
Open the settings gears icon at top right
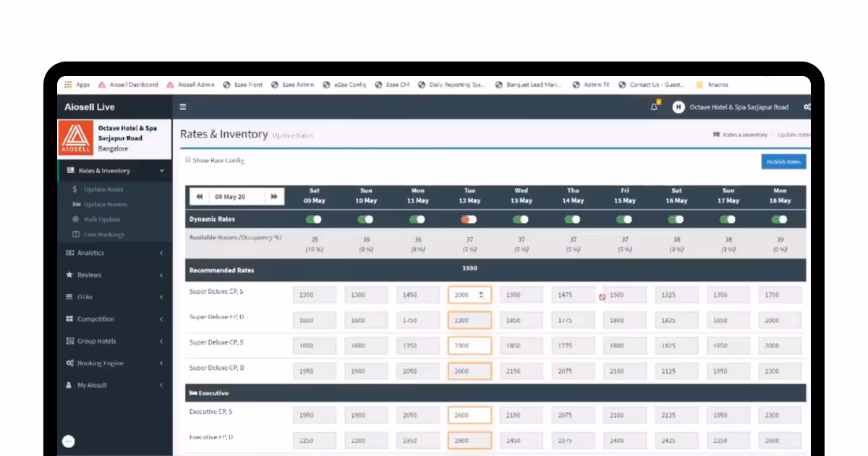tap(807, 107)
